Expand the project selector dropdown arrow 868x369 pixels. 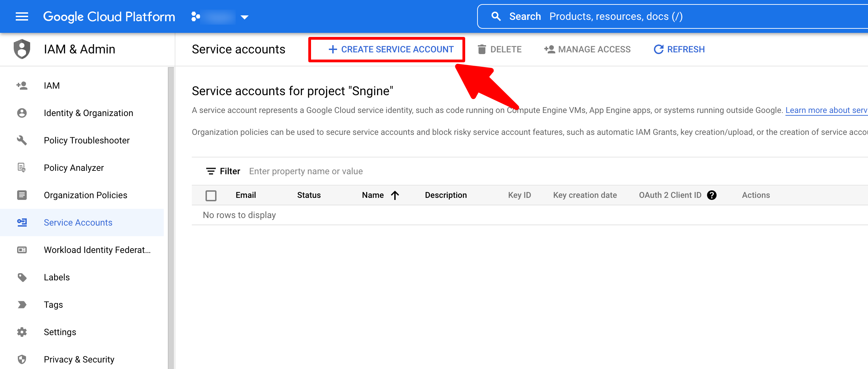pyautogui.click(x=244, y=17)
